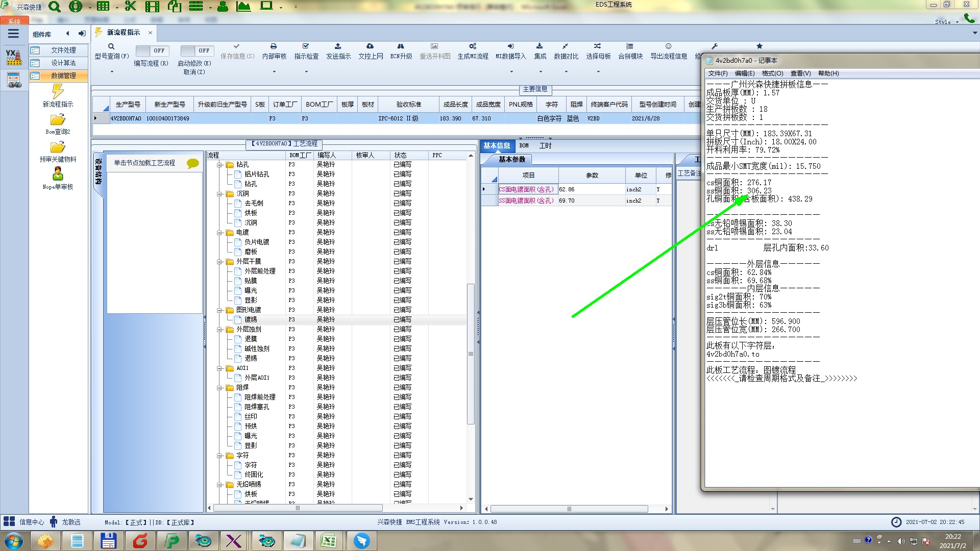Click the 型号查询 search icon
This screenshot has height=551, width=980.
(x=111, y=46)
